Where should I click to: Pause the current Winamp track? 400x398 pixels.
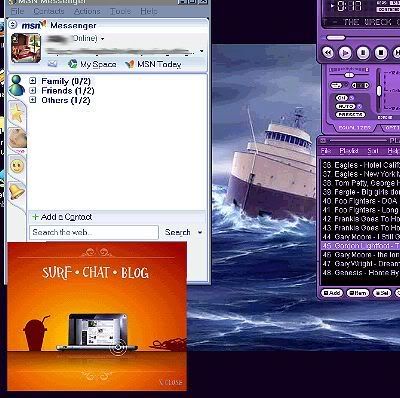click(x=363, y=53)
